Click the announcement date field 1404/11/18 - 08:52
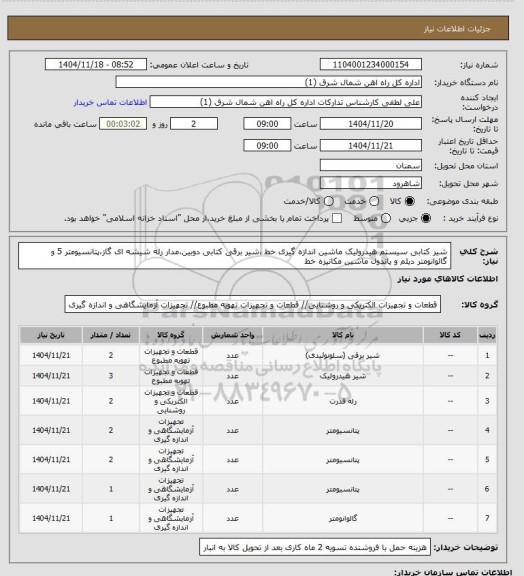The width and height of the screenshot is (524, 576). (96, 64)
